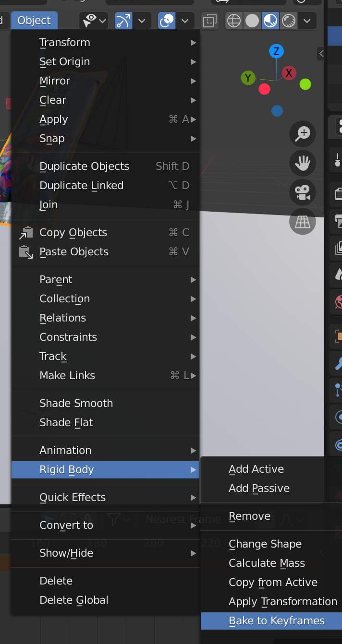
Task: Click Duplicate Objects entry
Action: pos(84,167)
